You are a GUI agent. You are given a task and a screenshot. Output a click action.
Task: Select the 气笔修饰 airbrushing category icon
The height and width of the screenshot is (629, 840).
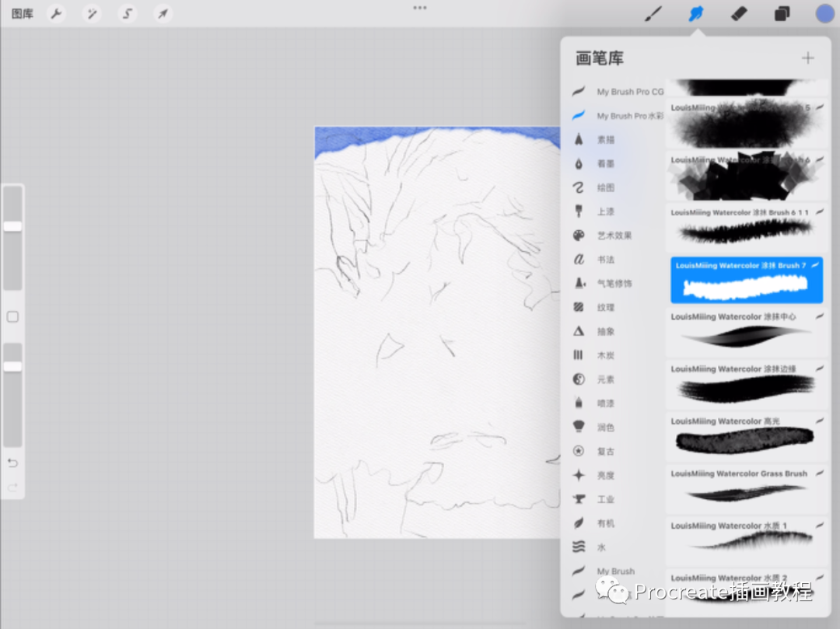579,283
